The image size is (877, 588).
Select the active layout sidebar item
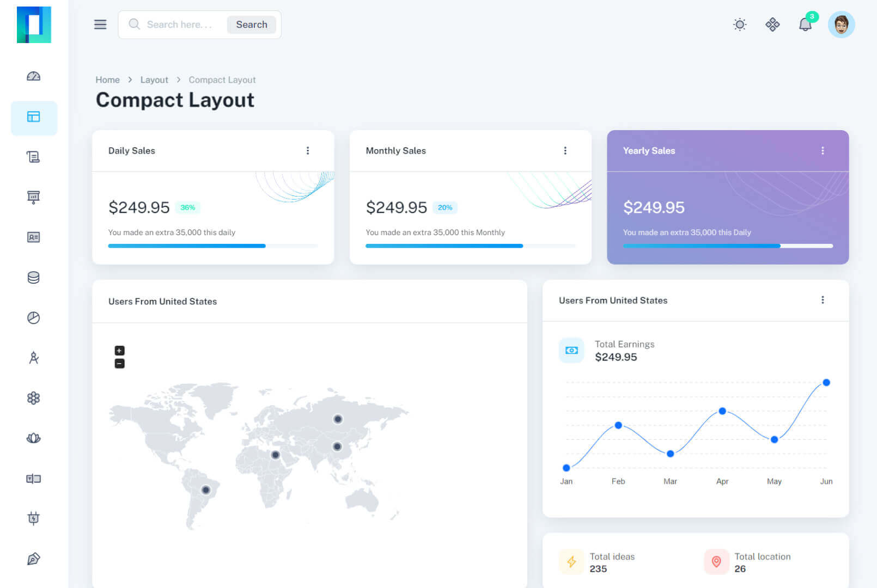click(33, 117)
